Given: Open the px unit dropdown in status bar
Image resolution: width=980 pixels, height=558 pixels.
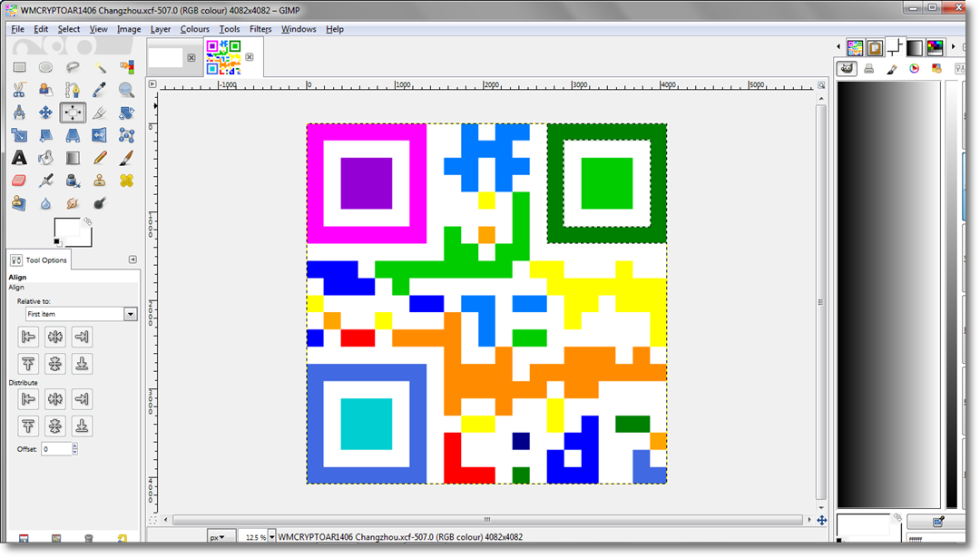Looking at the screenshot, I should point(220,537).
